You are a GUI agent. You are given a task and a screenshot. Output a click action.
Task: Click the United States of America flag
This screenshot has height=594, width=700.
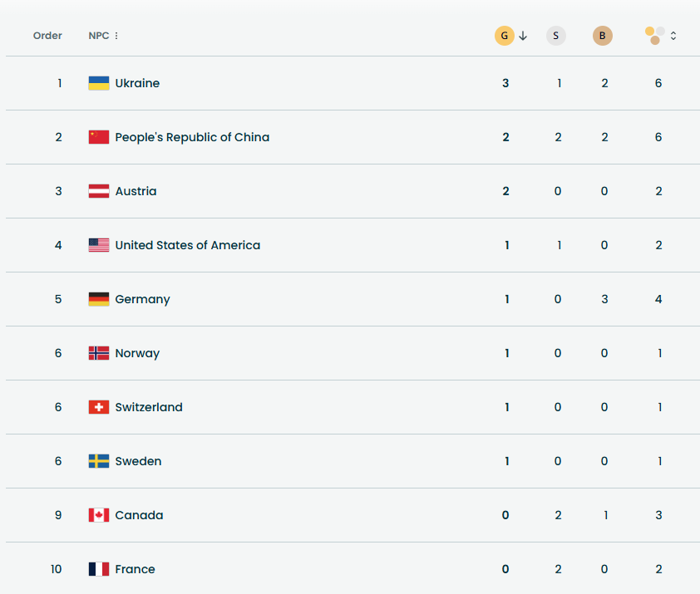click(x=97, y=245)
